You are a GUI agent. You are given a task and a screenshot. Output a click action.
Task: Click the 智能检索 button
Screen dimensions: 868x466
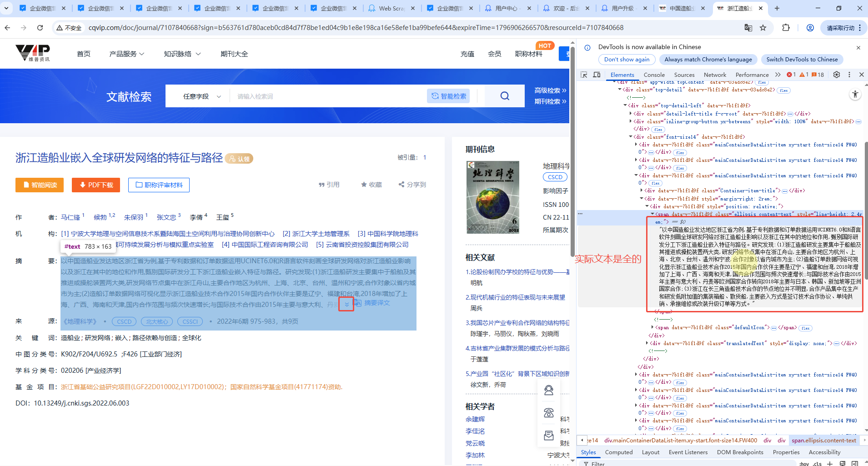448,96
